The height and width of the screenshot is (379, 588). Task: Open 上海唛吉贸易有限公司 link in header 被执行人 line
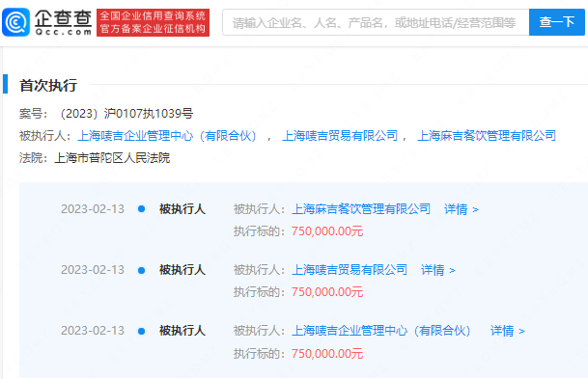(340, 136)
